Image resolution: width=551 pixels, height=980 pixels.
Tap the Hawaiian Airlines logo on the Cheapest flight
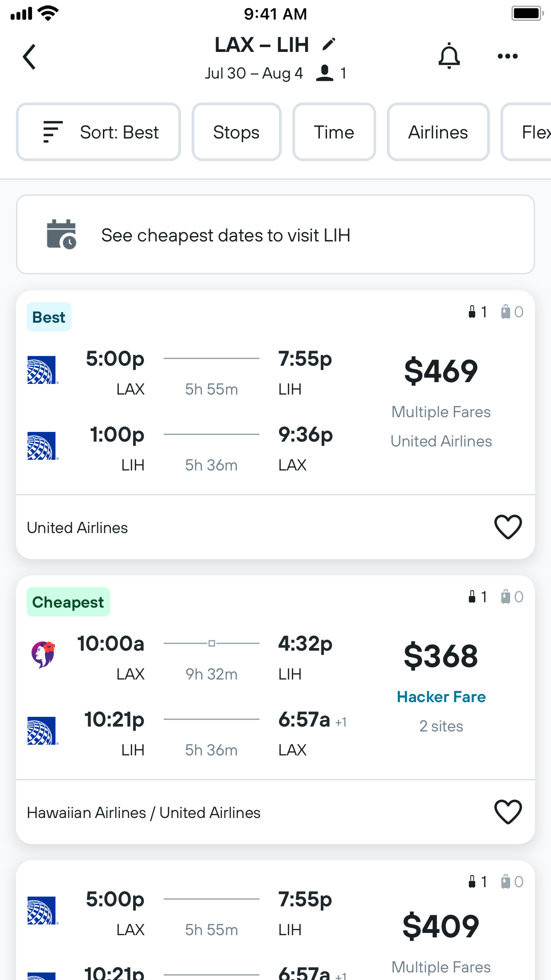[x=43, y=654]
